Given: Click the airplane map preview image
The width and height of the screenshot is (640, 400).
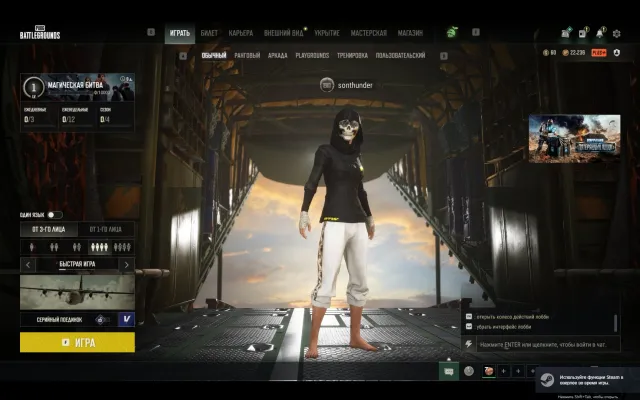Looking at the screenshot, I should tap(78, 292).
